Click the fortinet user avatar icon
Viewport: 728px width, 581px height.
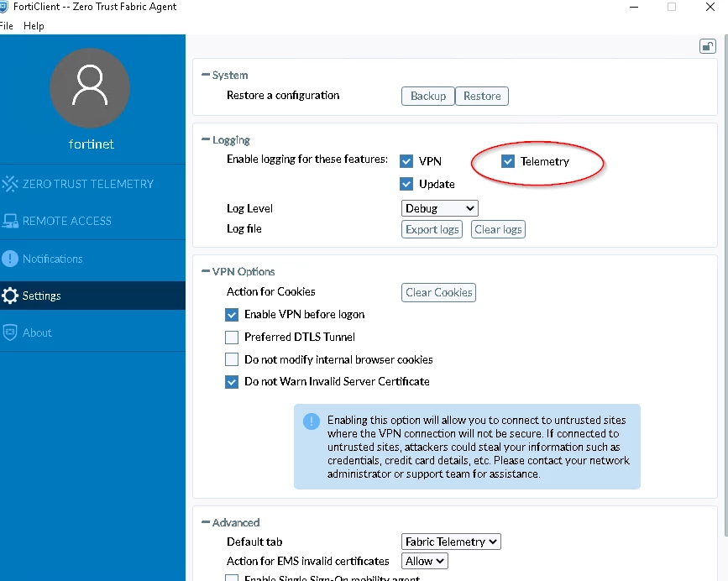[x=90, y=87]
